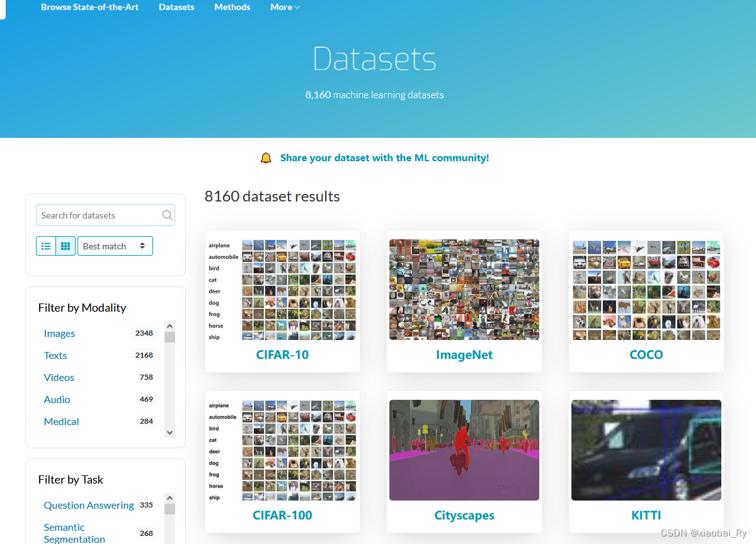Click the 335 badge beside Question Answering
756x544 pixels.
(146, 505)
